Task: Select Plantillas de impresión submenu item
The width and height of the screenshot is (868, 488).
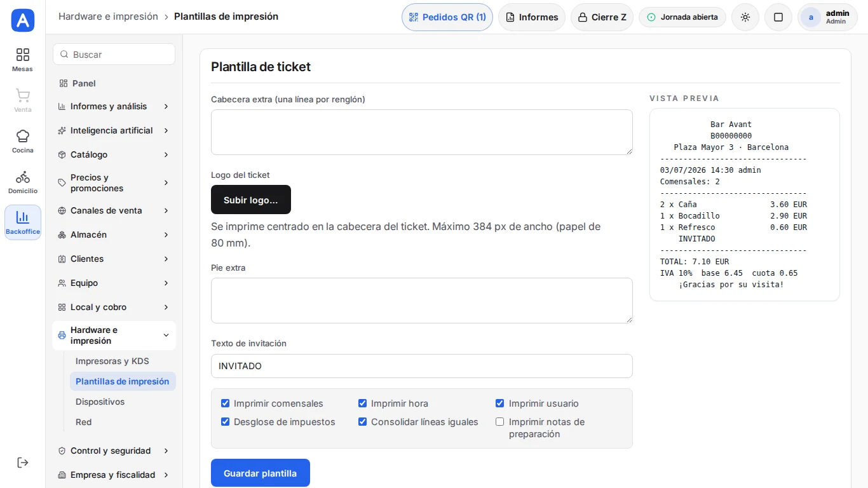Action: click(123, 381)
